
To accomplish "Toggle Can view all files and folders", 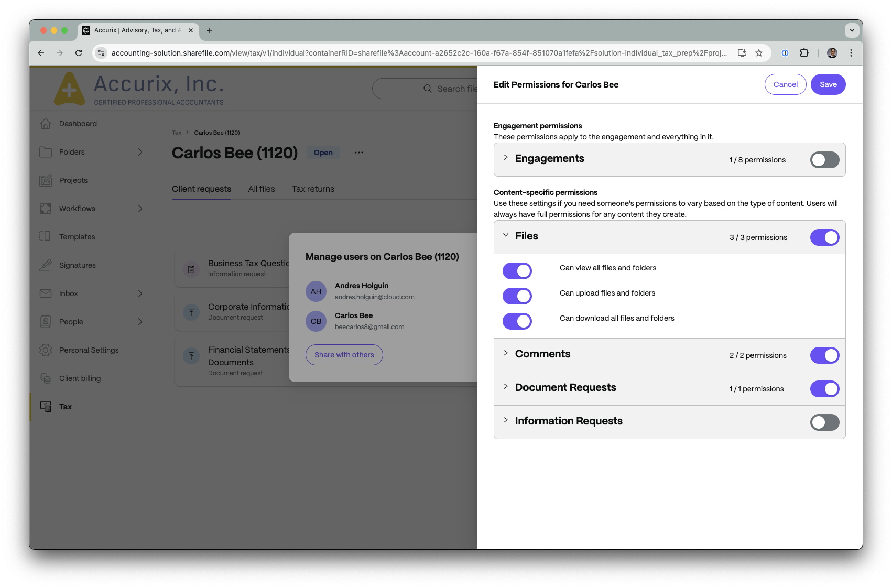I will 517,271.
